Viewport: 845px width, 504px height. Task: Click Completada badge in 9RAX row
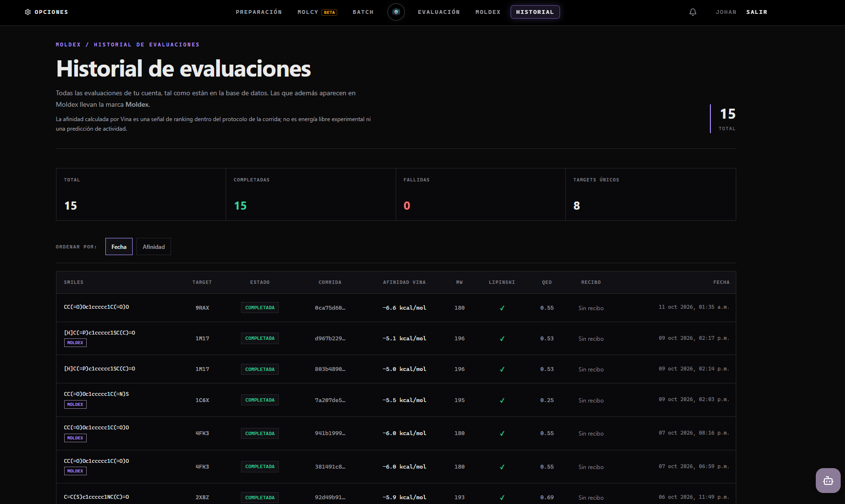coord(260,308)
